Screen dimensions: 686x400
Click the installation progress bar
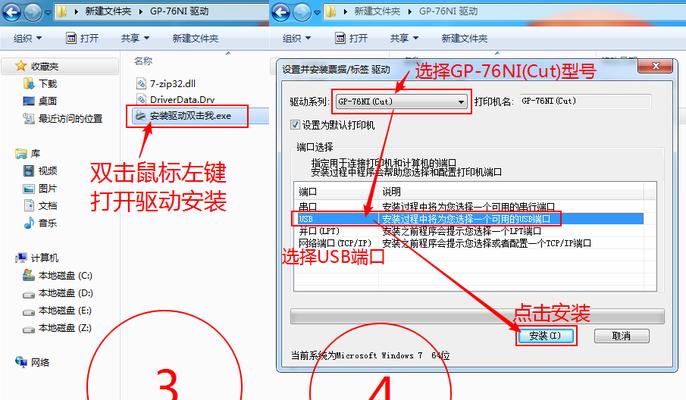point(477,316)
